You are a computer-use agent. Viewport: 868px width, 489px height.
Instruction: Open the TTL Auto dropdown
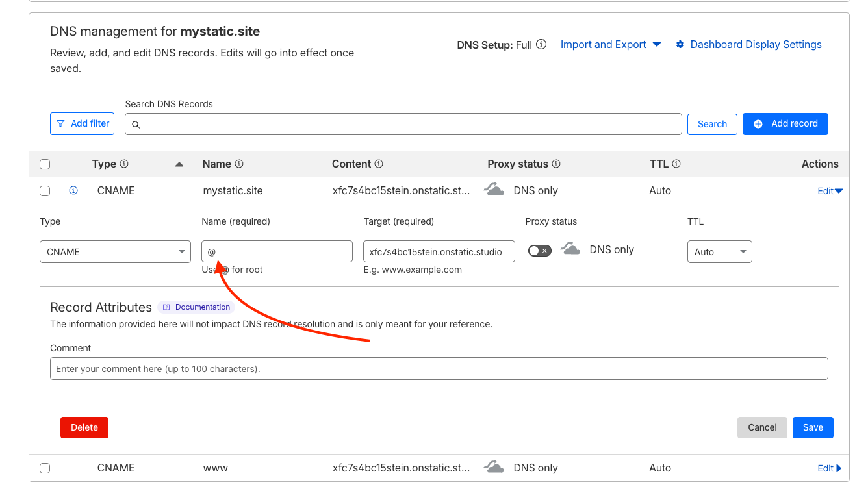(x=719, y=252)
